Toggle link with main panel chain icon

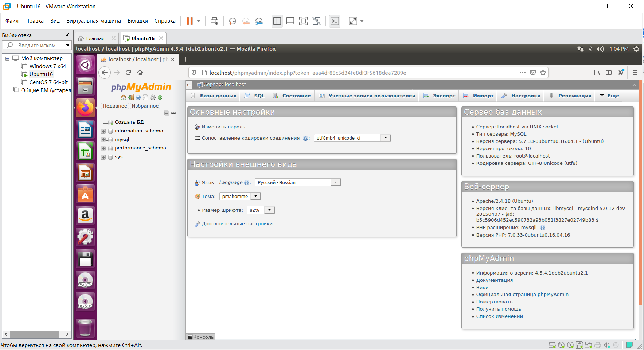[173, 113]
